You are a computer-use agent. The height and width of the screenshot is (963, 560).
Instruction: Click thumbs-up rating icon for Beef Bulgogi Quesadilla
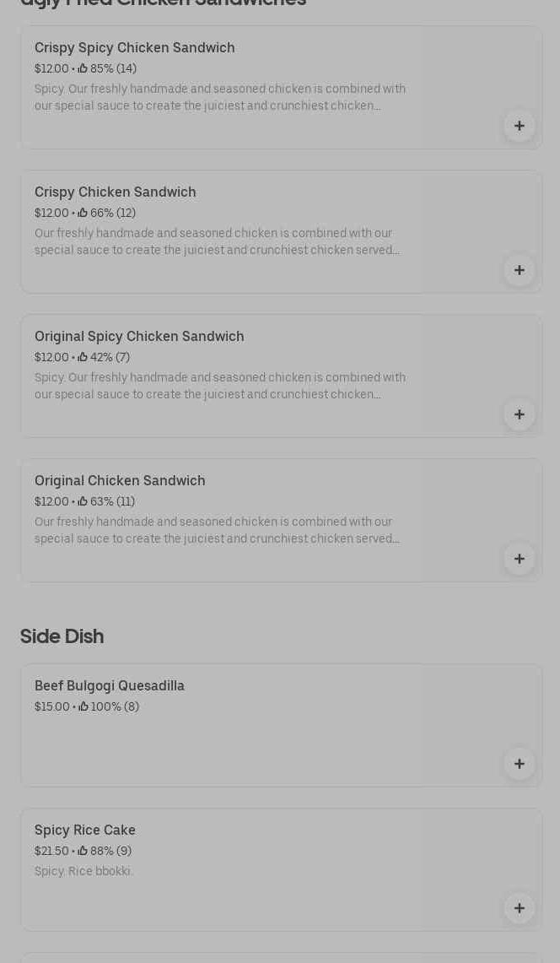(83, 706)
